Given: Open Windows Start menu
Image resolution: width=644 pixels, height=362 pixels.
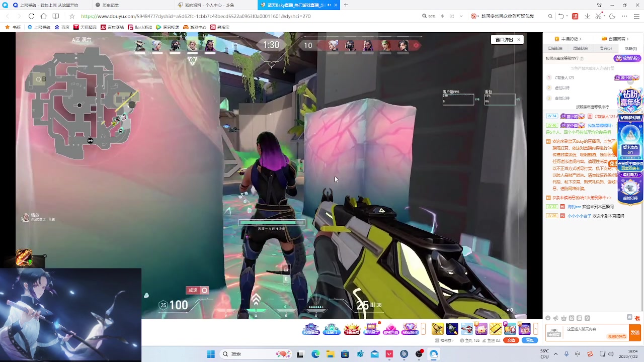Looking at the screenshot, I should point(211,354).
